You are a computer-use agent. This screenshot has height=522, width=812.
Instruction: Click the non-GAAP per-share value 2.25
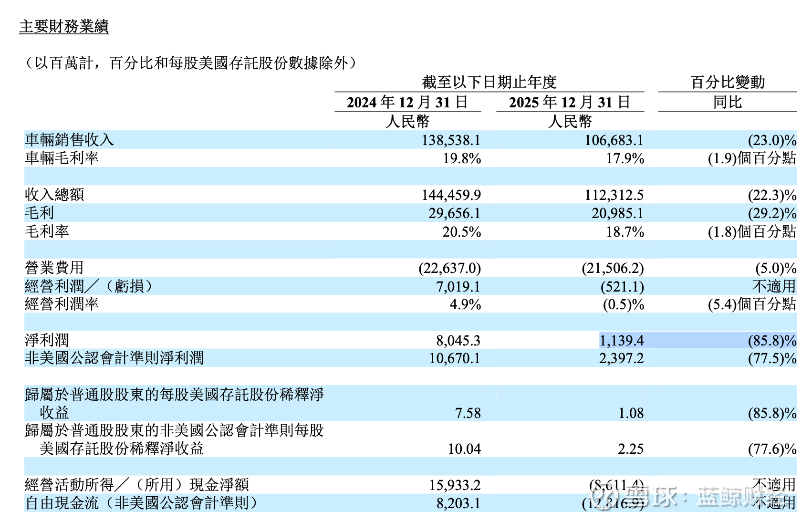pos(631,449)
